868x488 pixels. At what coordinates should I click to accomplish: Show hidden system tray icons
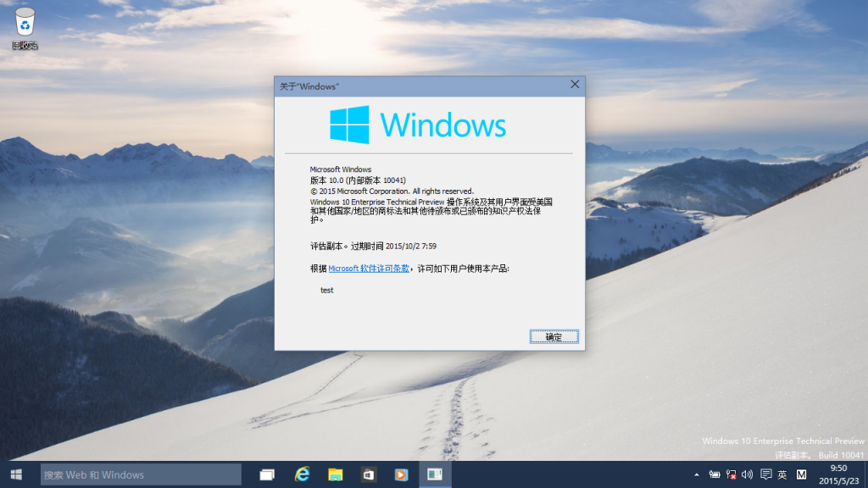pos(697,474)
